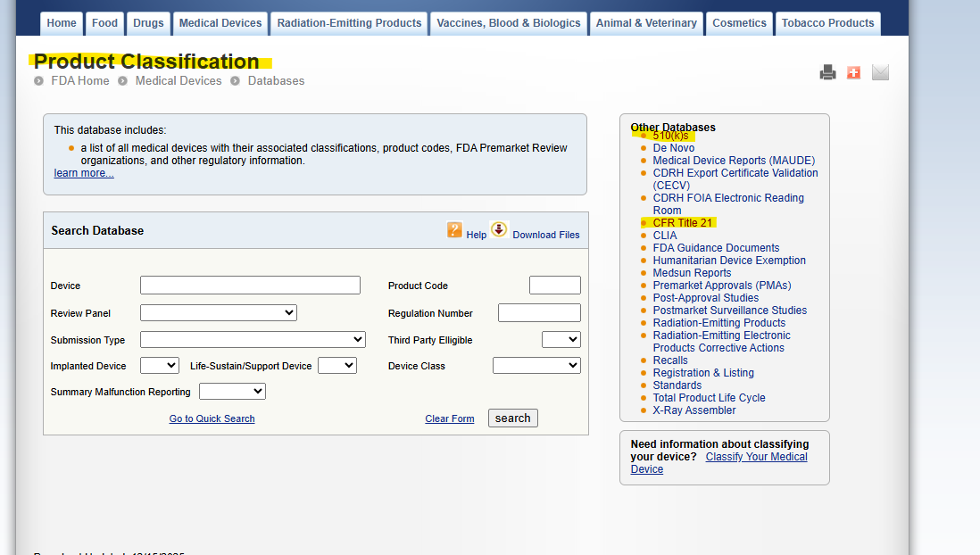Viewport: 980px width, 555px height.
Task: Open the Implanted Device dropdown
Action: click(x=160, y=366)
